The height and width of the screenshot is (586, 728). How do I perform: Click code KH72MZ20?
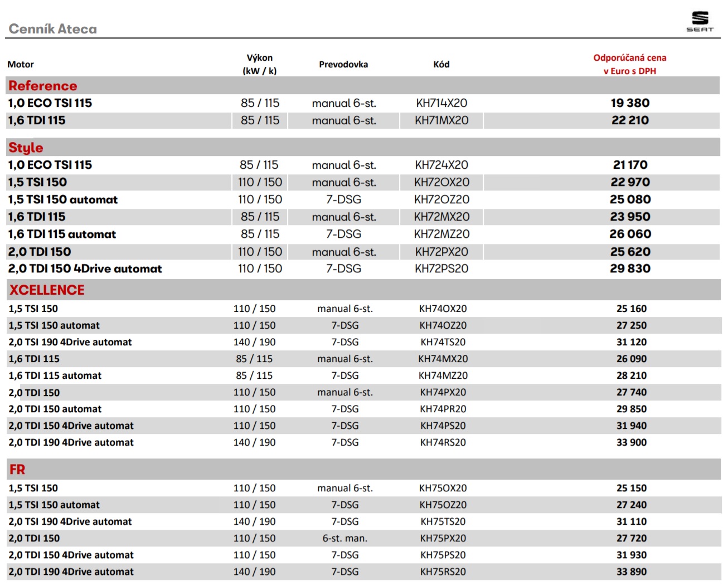click(x=441, y=234)
